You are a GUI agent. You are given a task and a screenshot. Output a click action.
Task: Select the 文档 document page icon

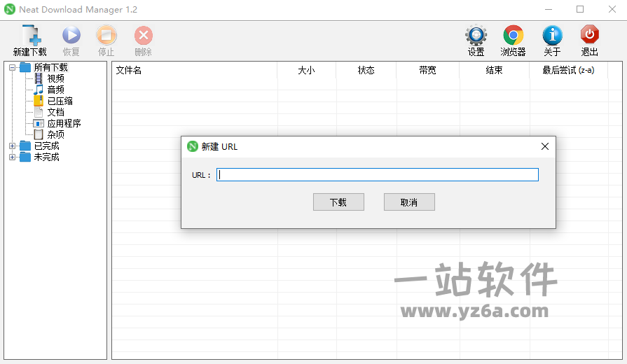point(39,112)
